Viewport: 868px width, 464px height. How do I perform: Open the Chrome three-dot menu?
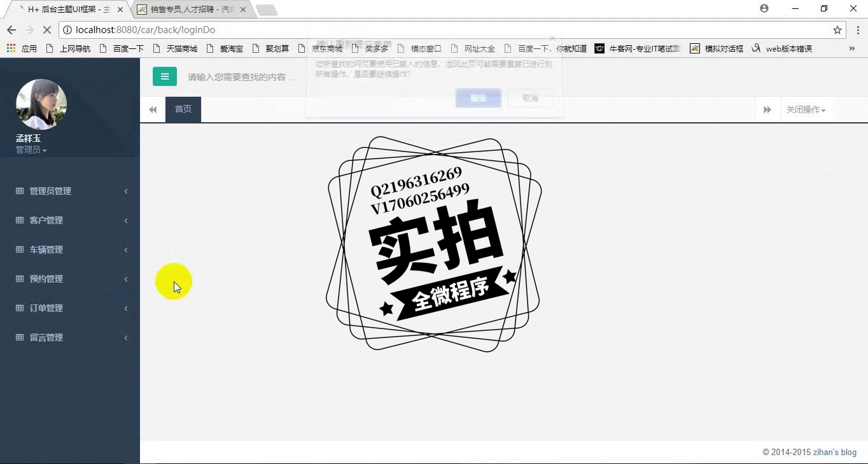pyautogui.click(x=858, y=30)
